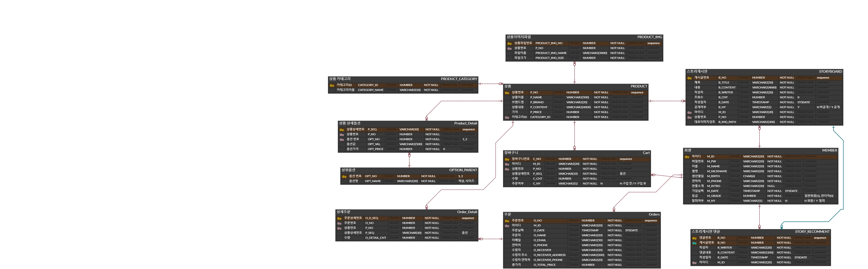
Task: Select the Product_Detail table title
Action: click(x=465, y=123)
